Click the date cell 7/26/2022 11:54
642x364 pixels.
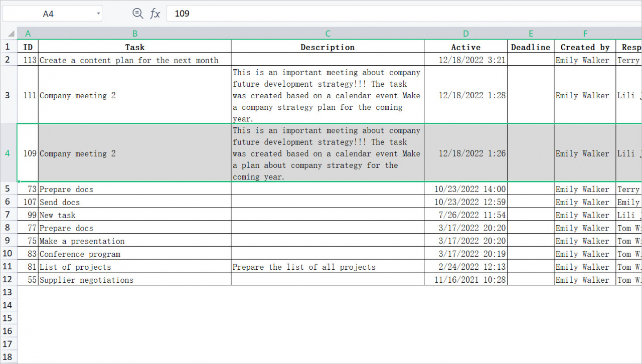(465, 215)
